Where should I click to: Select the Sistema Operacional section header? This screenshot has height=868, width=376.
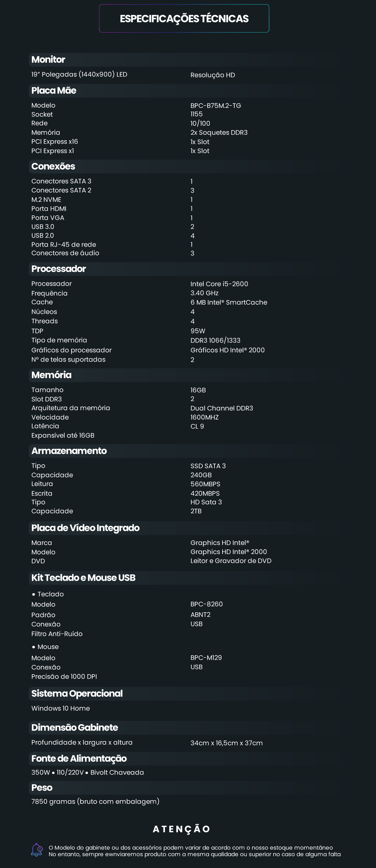pos(77,694)
